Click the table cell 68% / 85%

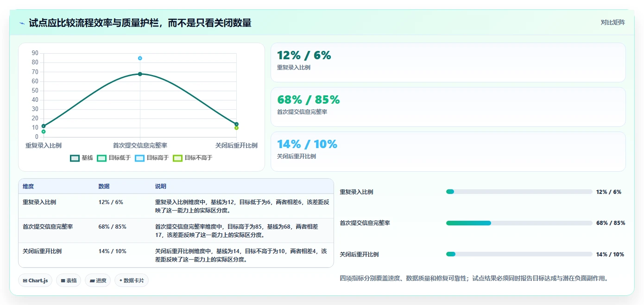click(113, 227)
